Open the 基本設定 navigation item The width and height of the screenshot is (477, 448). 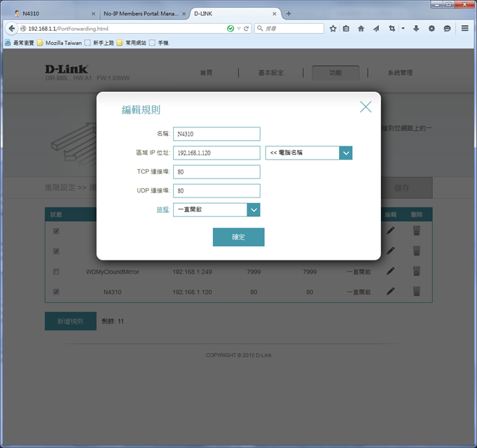coord(271,73)
